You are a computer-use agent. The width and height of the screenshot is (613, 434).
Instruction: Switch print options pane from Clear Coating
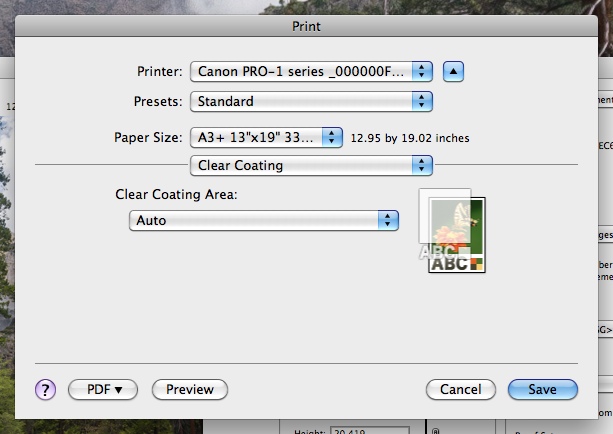(311, 165)
